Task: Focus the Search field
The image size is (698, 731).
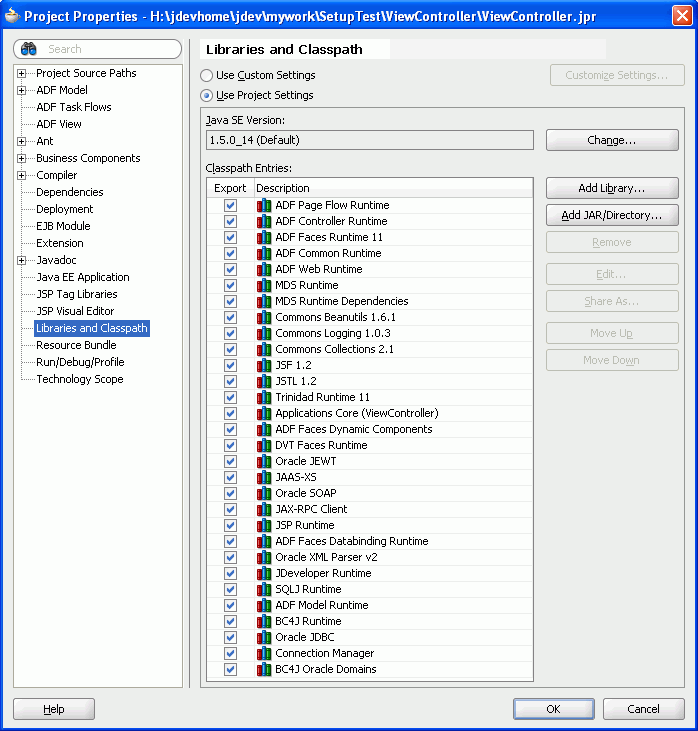Action: (x=97, y=49)
